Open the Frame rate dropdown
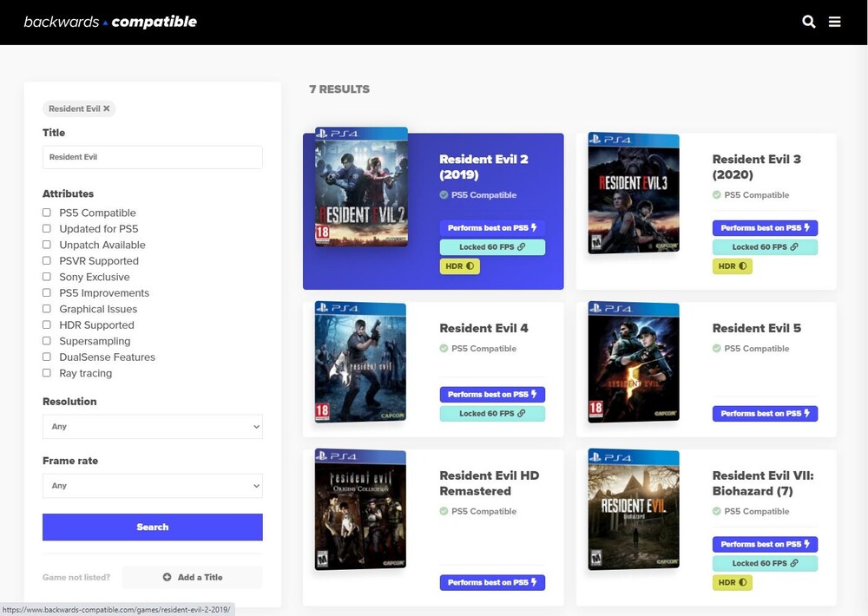The width and height of the screenshot is (868, 616). pyautogui.click(x=152, y=486)
